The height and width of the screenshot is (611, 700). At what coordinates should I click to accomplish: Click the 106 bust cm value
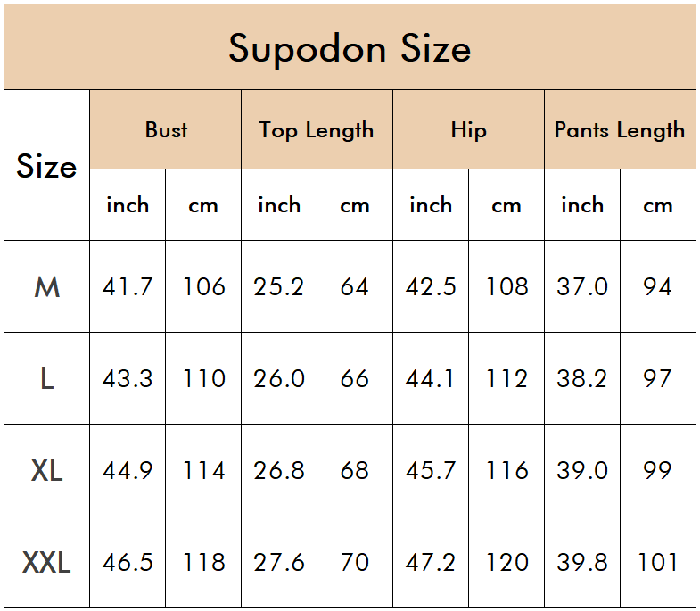pyautogui.click(x=203, y=286)
